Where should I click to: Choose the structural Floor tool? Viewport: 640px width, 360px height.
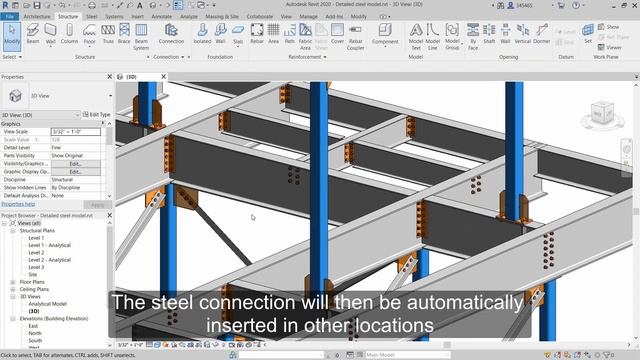(89, 34)
